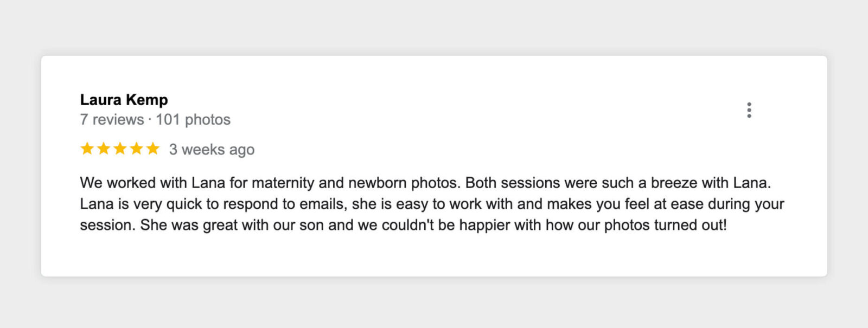Open Laura Kemp's reviewer profile
This screenshot has width=868, height=328.
pyautogui.click(x=124, y=100)
